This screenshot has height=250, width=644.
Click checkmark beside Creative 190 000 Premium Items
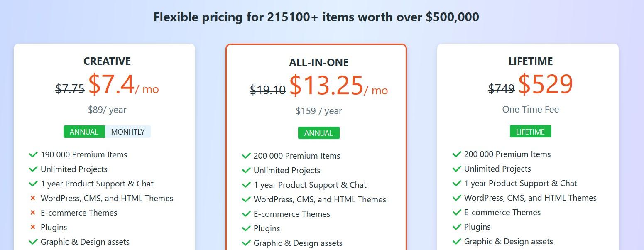(34, 154)
